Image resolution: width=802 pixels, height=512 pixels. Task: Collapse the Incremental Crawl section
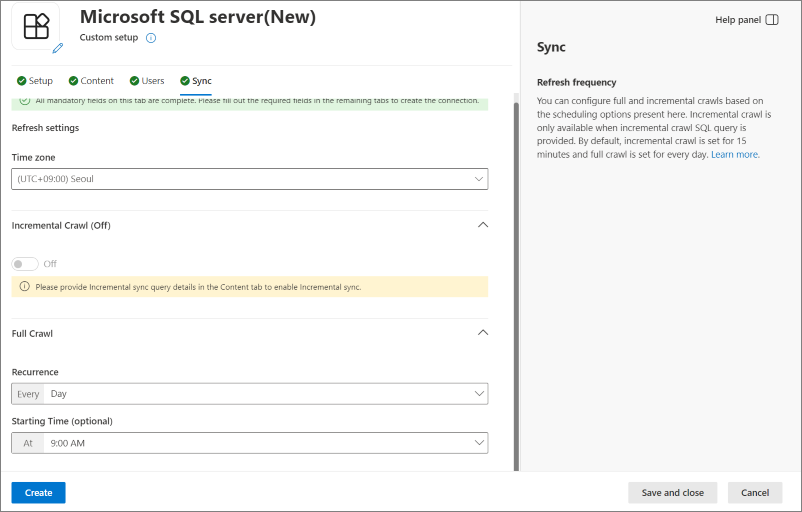pos(482,225)
